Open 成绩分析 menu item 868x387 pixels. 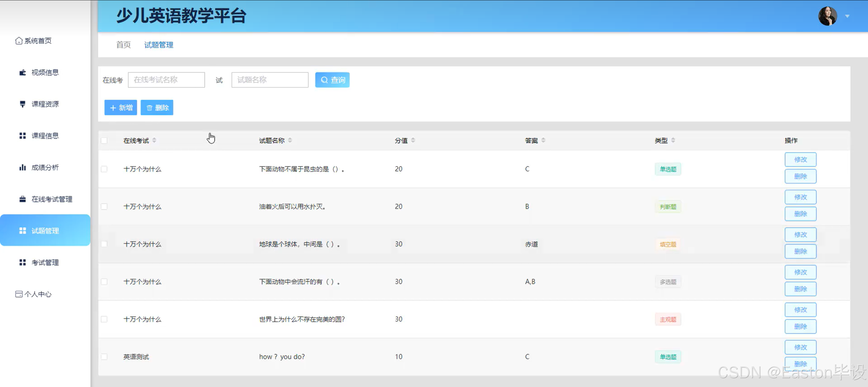(x=45, y=168)
